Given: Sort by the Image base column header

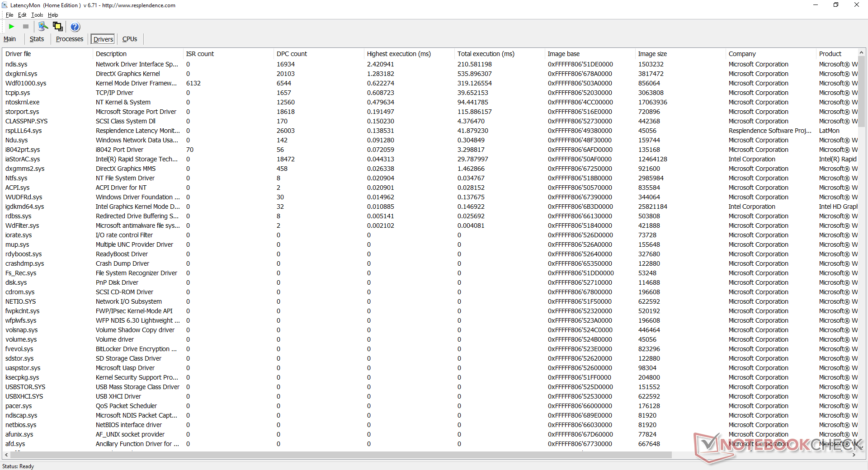Looking at the screenshot, I should click(x=590, y=54).
